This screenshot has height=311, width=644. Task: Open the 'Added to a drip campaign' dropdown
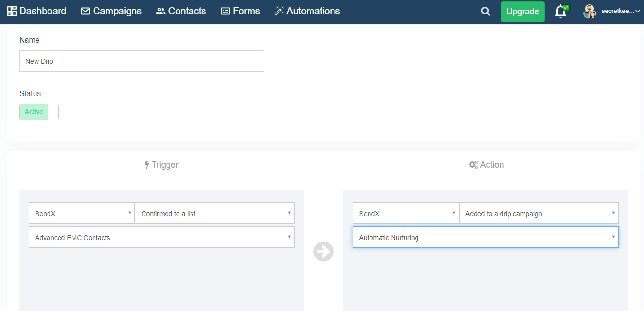pyautogui.click(x=538, y=213)
